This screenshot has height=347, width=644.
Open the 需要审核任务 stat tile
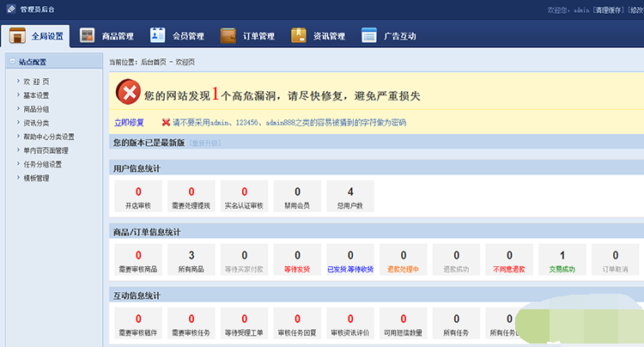tap(191, 323)
